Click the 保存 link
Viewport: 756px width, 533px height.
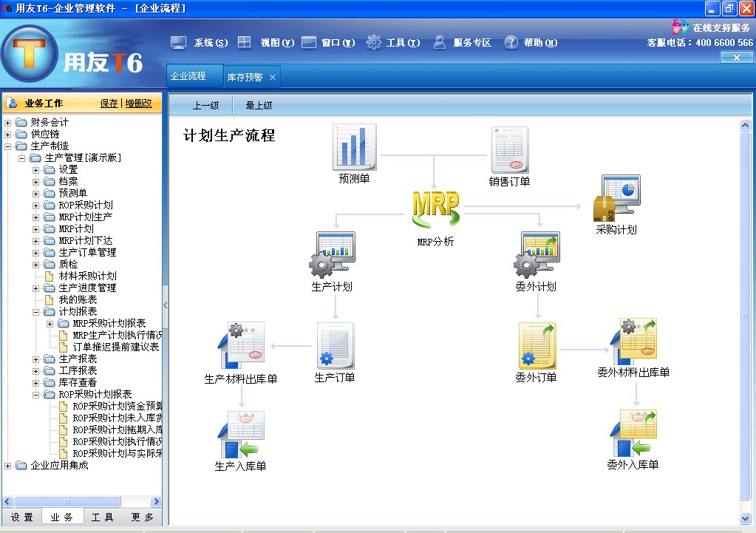109,103
